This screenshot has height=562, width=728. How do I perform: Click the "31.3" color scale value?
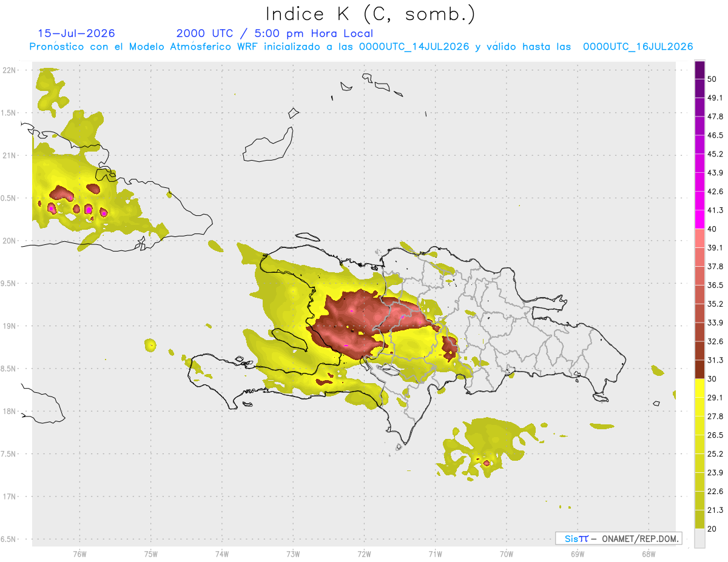tap(715, 361)
